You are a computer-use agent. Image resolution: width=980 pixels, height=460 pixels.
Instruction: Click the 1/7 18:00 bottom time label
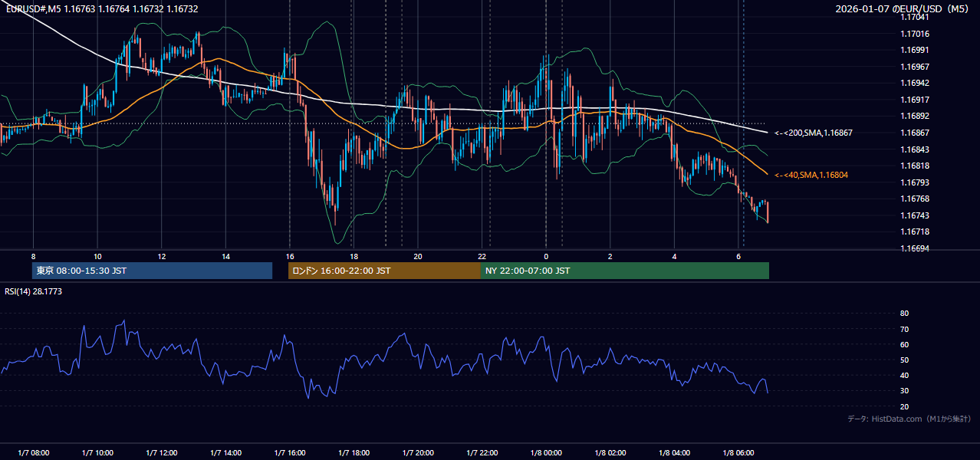354,453
